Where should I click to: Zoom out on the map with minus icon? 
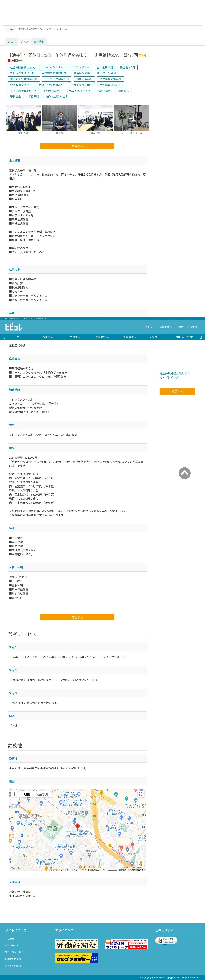coord(14,801)
